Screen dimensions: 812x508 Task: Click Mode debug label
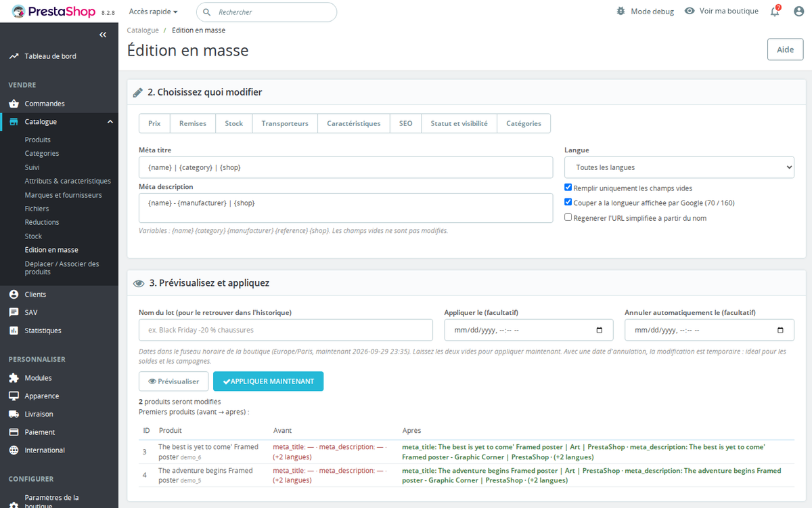click(652, 12)
